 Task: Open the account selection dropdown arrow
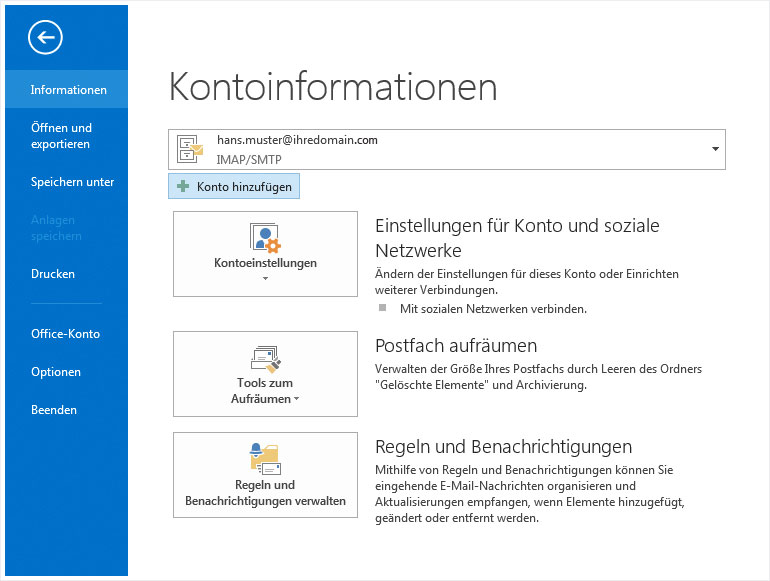click(715, 149)
